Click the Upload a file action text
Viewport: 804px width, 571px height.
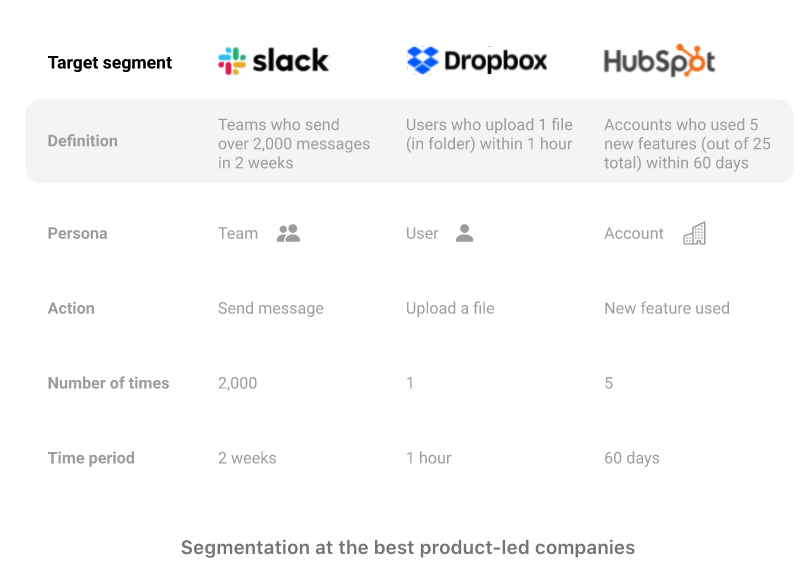click(x=450, y=308)
